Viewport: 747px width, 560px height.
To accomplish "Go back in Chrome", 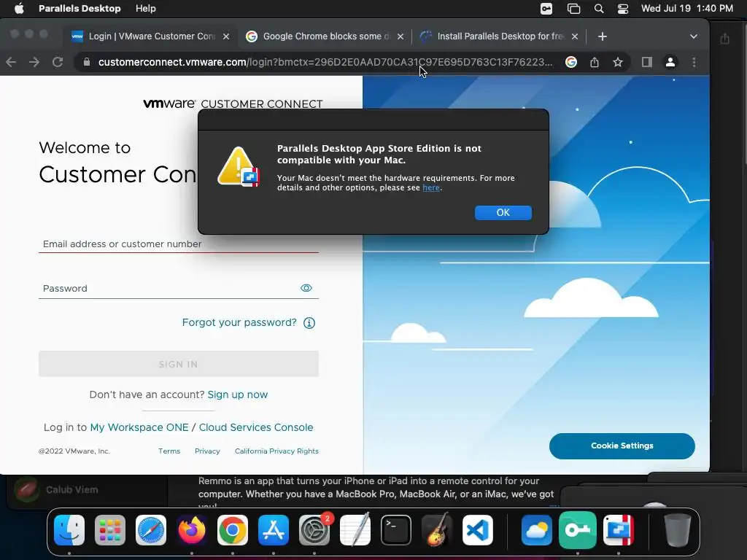I will [x=11, y=62].
